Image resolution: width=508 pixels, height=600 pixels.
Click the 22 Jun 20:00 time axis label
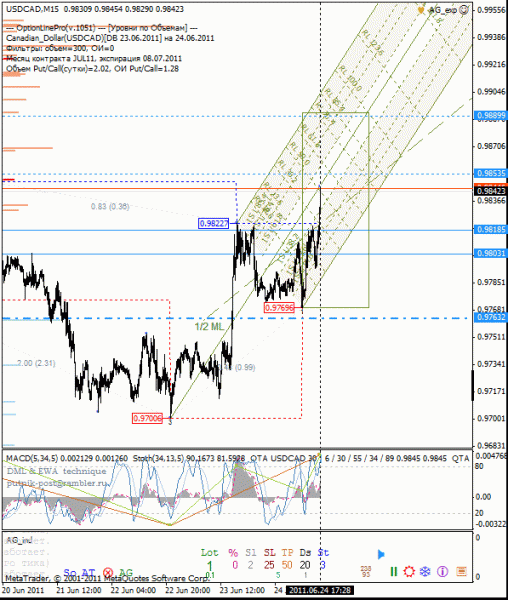(x=187, y=590)
